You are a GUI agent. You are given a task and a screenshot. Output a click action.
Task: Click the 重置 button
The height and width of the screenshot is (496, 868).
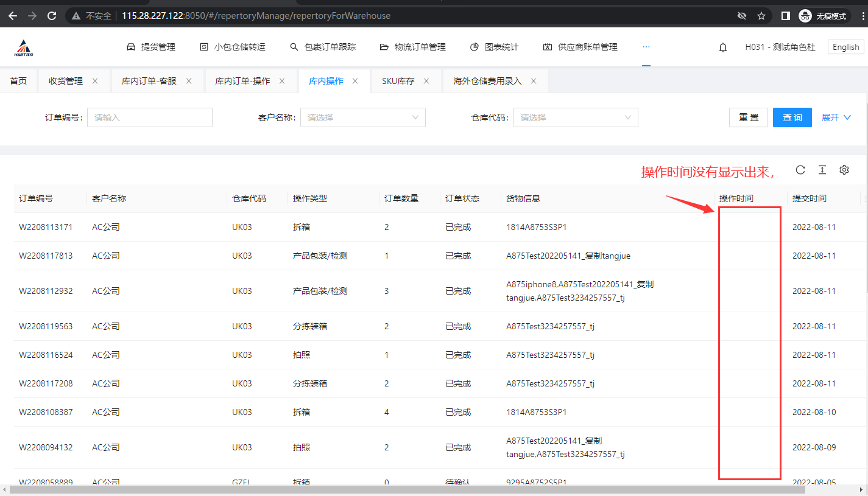(x=749, y=117)
